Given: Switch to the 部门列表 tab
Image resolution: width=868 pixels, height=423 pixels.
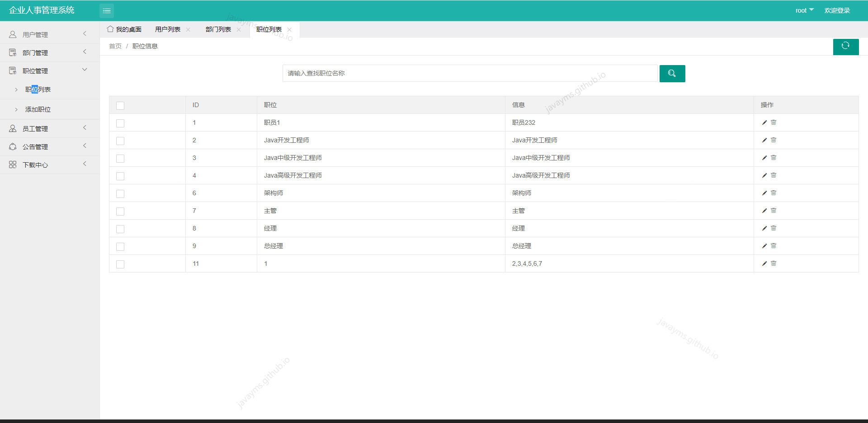Looking at the screenshot, I should [x=217, y=29].
